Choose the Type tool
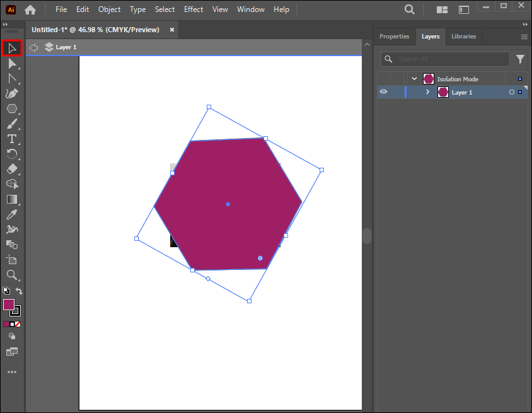Image resolution: width=532 pixels, height=413 pixels. pos(11,139)
